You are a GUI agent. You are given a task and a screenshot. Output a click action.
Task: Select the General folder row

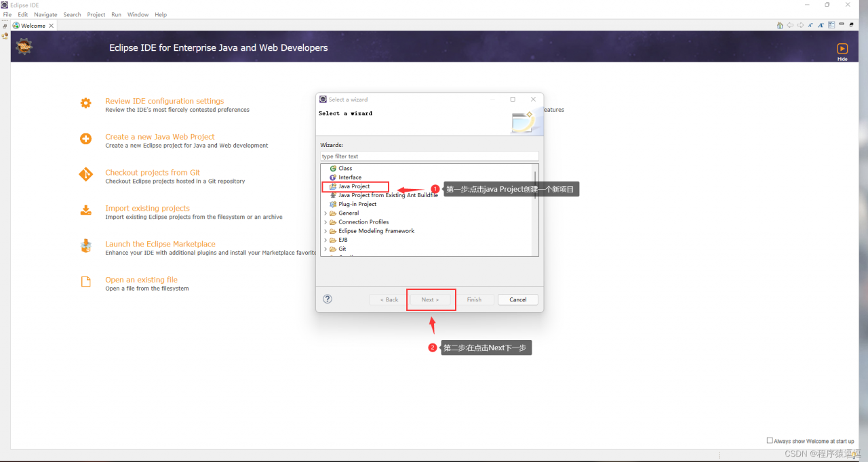tap(349, 213)
